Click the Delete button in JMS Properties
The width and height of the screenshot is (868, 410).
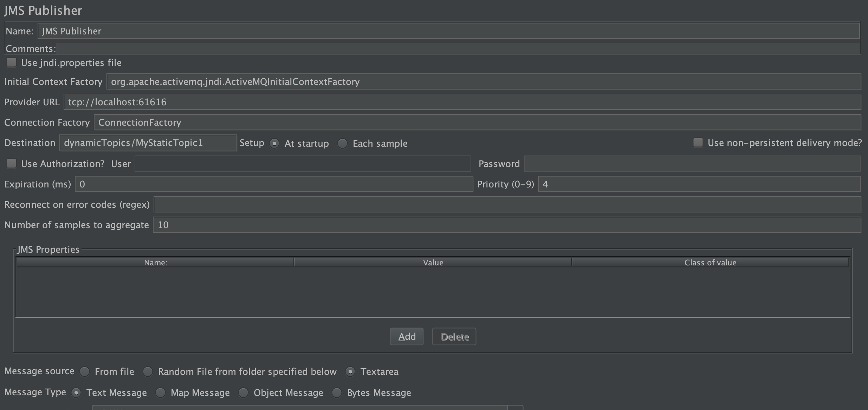(x=455, y=336)
